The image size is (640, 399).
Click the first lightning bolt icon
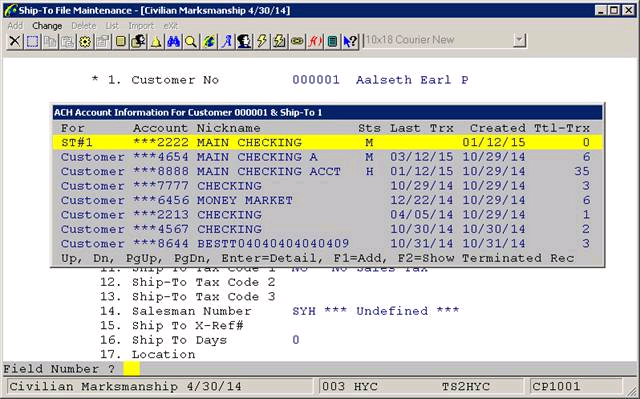point(262,41)
